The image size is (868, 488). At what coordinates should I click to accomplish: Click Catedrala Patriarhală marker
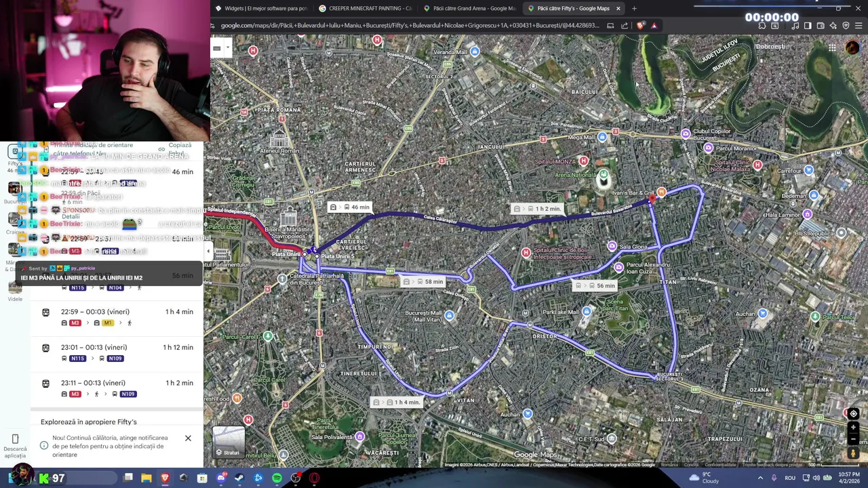(282, 279)
